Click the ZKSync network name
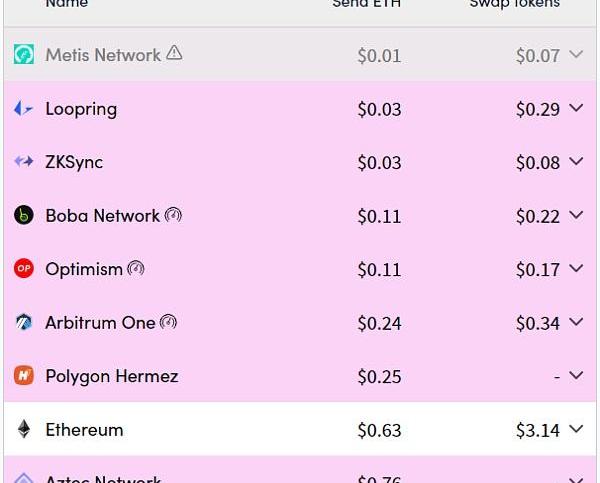 (74, 162)
